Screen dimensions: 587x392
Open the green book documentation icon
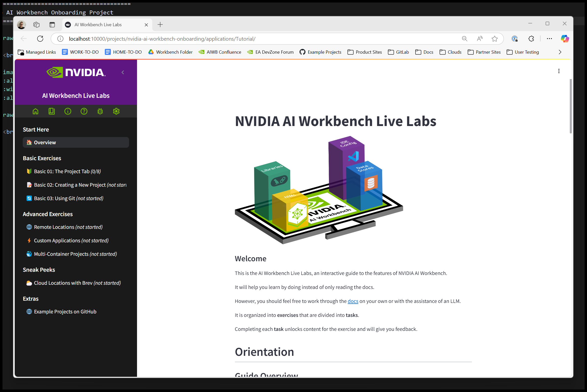pyautogui.click(x=51, y=111)
